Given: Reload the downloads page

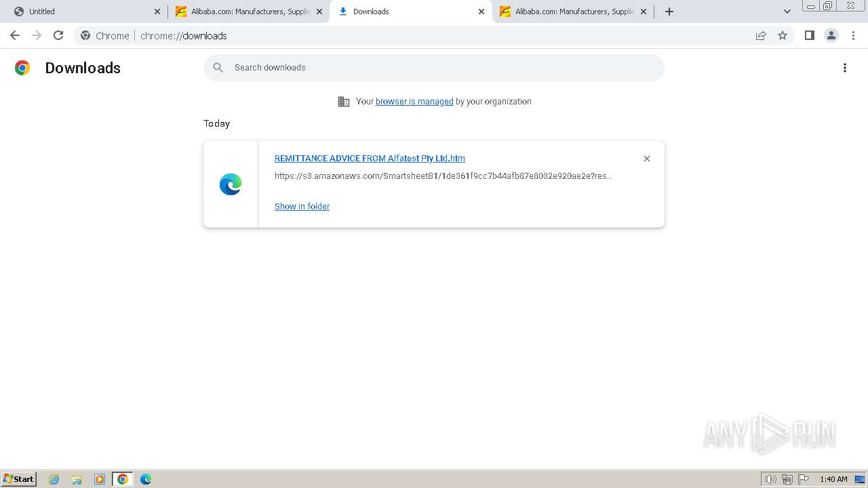Looking at the screenshot, I should tap(58, 35).
